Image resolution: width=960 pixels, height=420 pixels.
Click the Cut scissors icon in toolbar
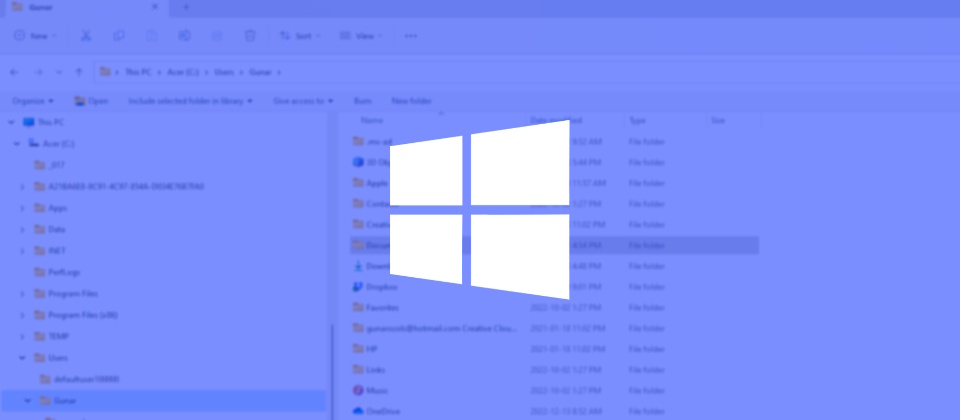[86, 36]
